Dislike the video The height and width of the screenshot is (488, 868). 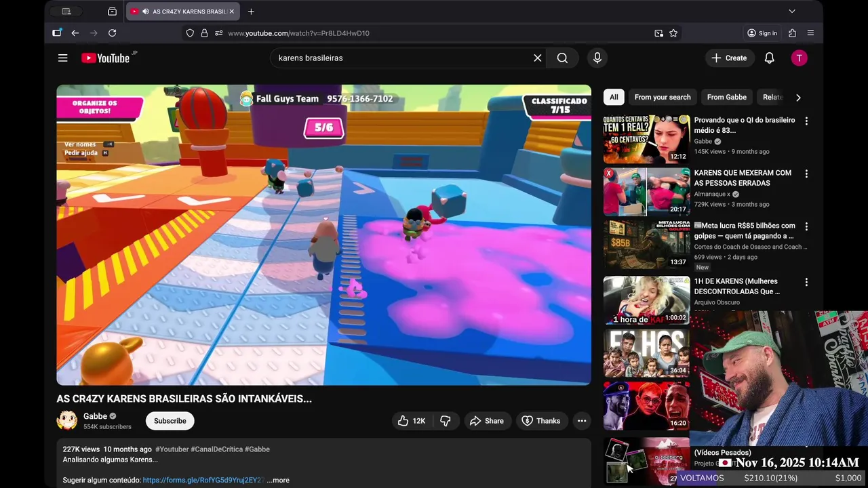[x=446, y=421]
